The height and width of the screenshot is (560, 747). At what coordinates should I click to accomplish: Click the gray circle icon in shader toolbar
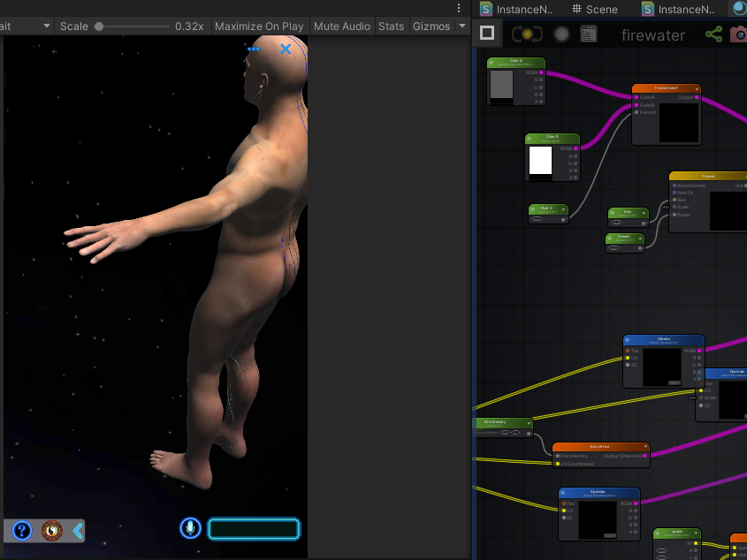[x=561, y=34]
